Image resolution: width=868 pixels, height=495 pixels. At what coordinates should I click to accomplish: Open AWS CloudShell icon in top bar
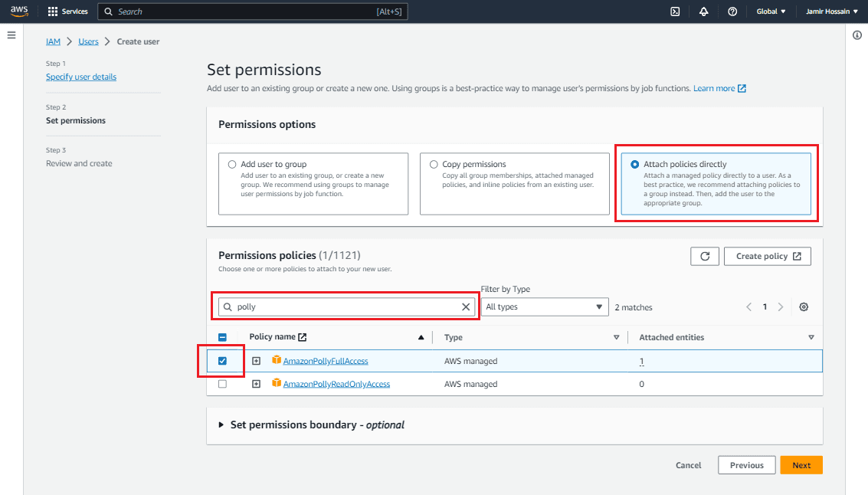point(675,11)
